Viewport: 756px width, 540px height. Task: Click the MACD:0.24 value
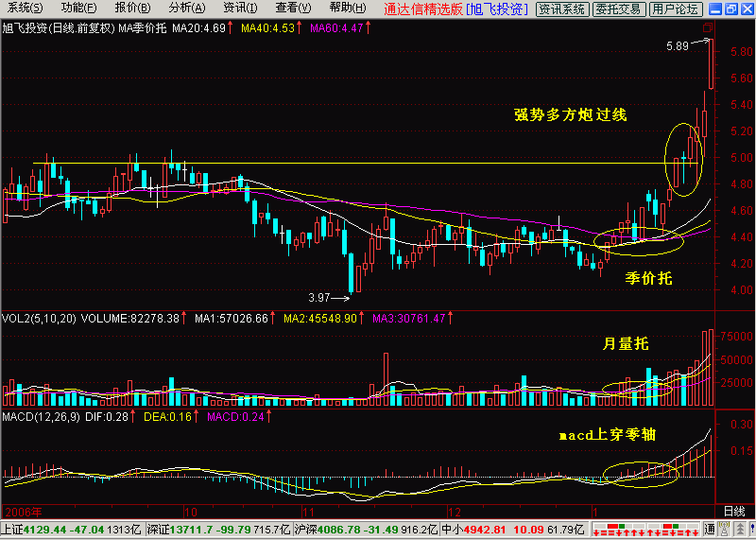point(235,416)
